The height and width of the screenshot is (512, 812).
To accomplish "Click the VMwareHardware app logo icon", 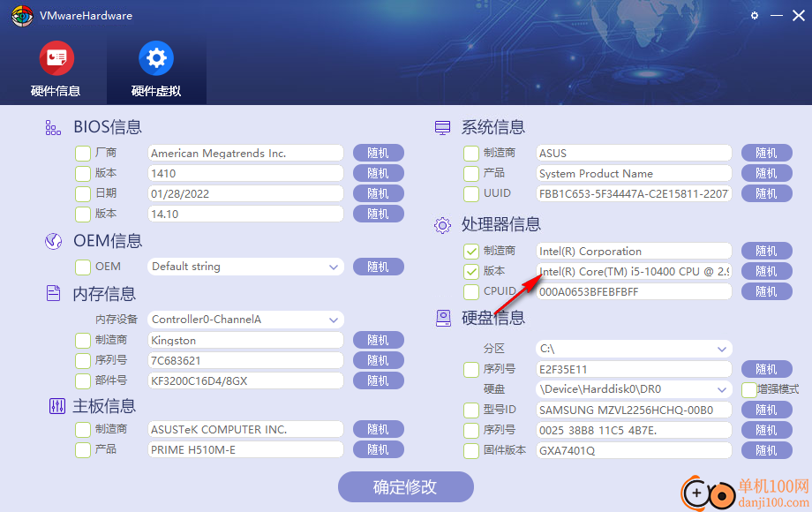I will pyautogui.click(x=22, y=16).
